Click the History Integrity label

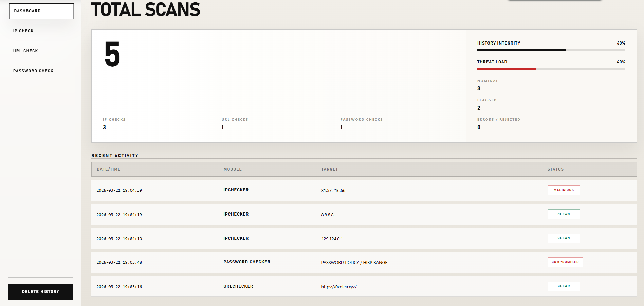pyautogui.click(x=499, y=43)
